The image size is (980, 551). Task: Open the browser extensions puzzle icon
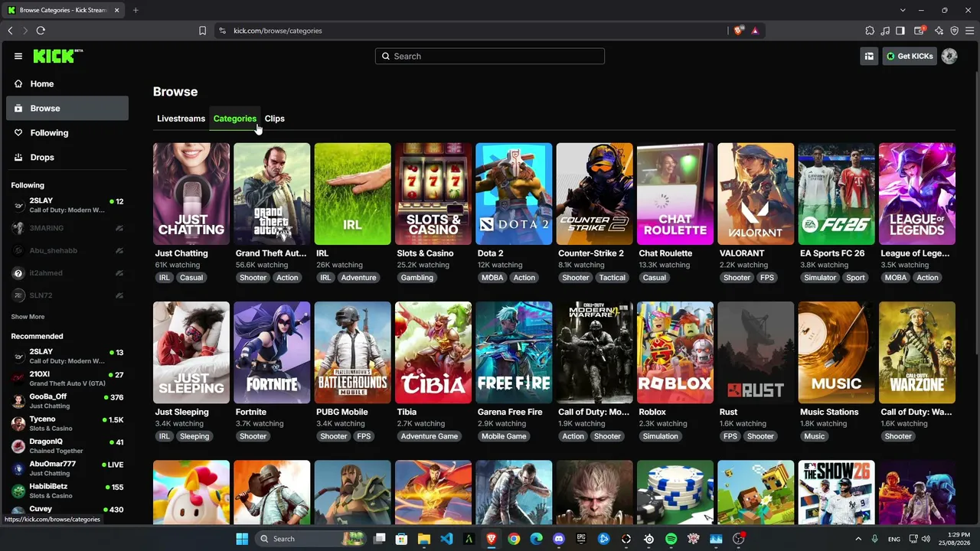click(x=870, y=31)
